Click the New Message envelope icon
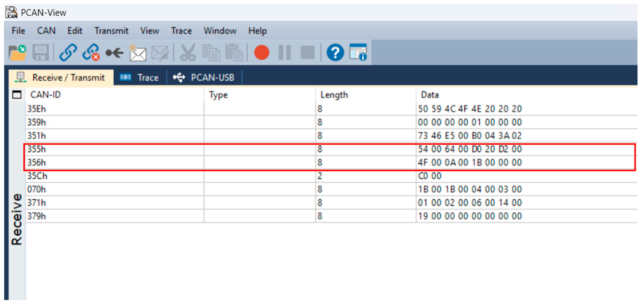 point(138,53)
